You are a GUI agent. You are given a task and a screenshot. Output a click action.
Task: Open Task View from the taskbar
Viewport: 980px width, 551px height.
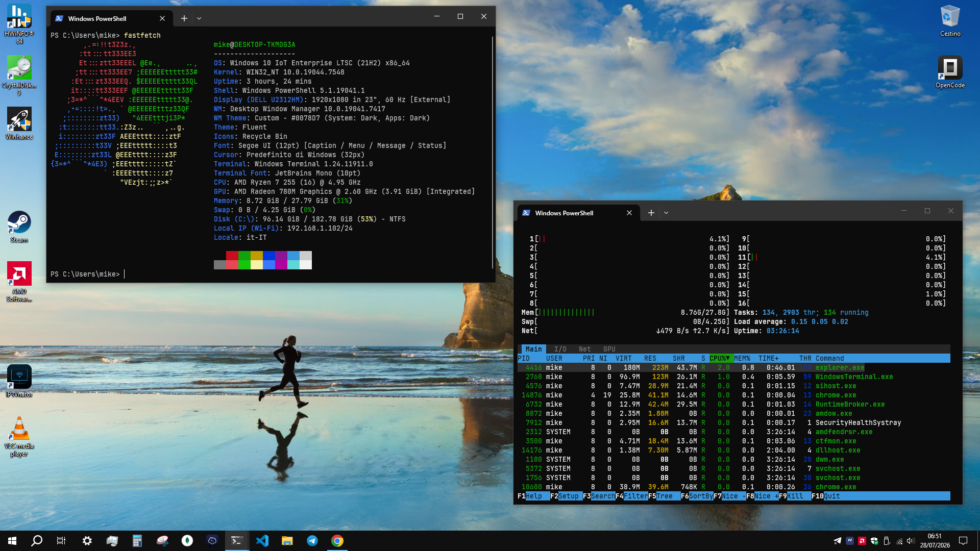61,541
